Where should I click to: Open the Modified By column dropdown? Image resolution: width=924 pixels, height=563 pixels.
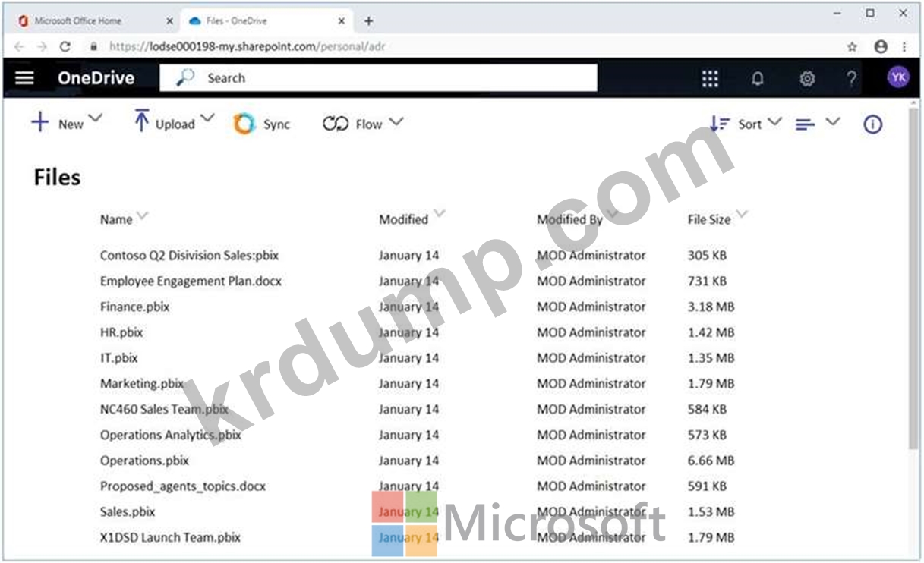pyautogui.click(x=612, y=214)
